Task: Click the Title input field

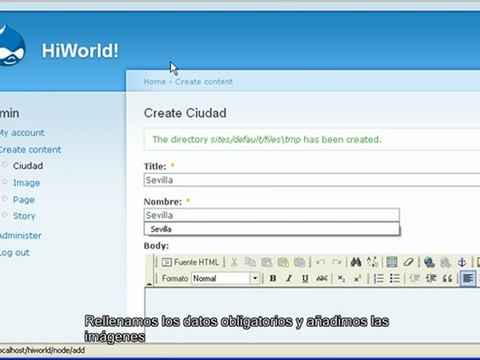Action: [312, 180]
